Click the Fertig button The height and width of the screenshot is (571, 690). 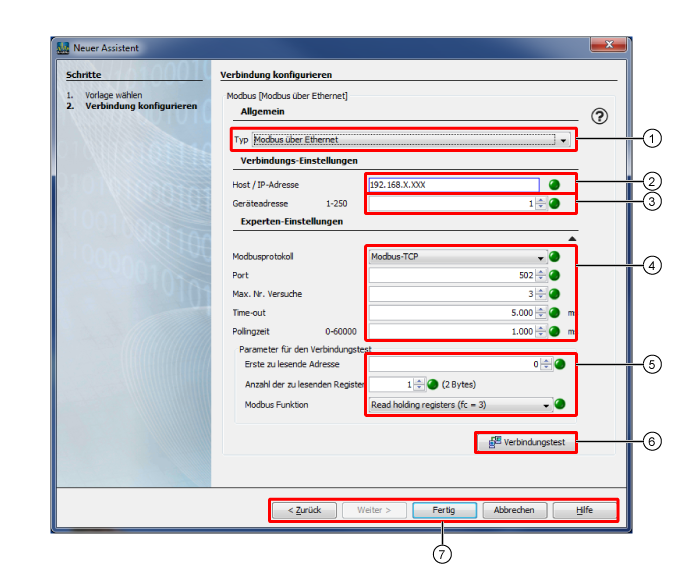[x=444, y=510]
